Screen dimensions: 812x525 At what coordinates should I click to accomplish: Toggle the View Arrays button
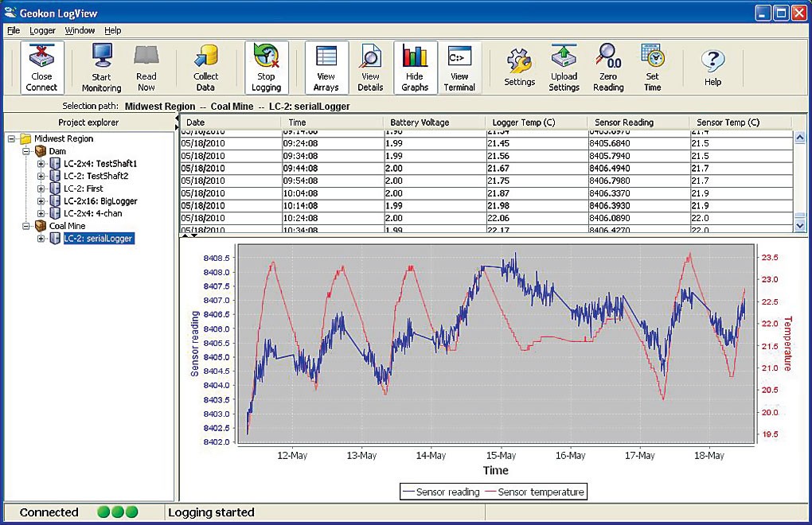tap(326, 68)
